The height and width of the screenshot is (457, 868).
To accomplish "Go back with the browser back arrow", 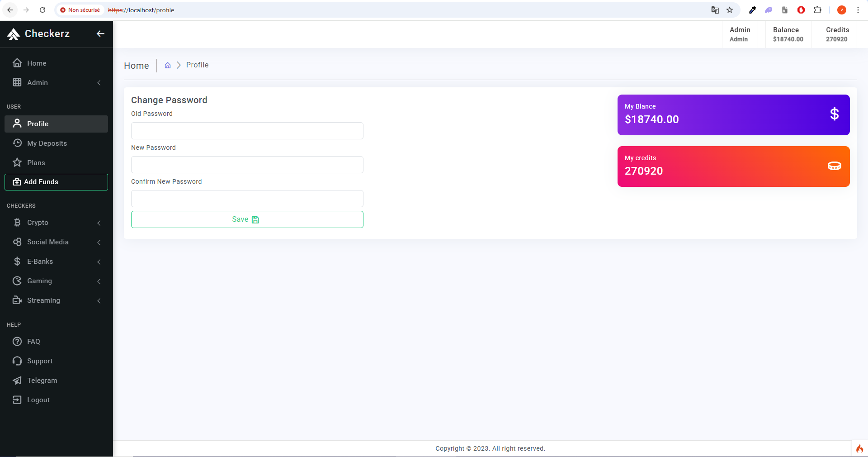I will pos(10,10).
